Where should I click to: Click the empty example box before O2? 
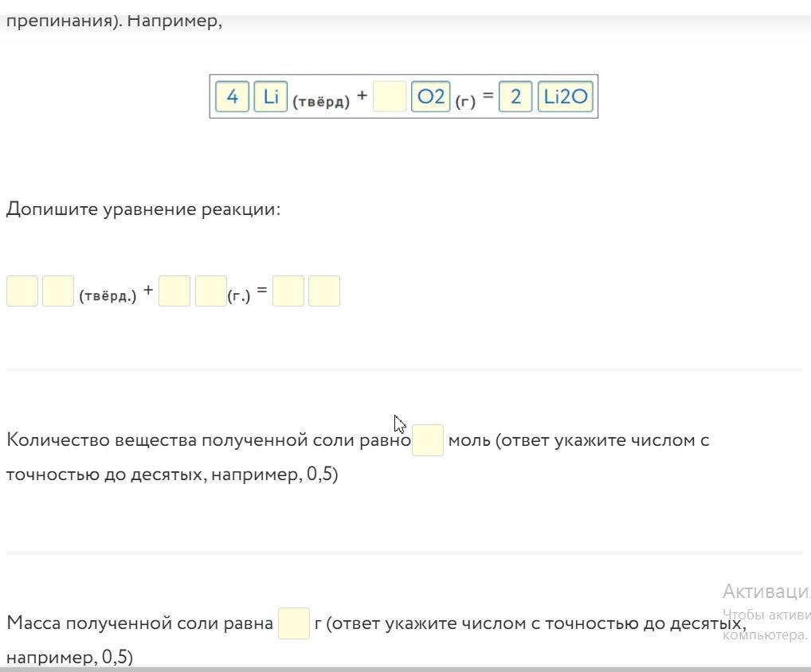coord(390,97)
